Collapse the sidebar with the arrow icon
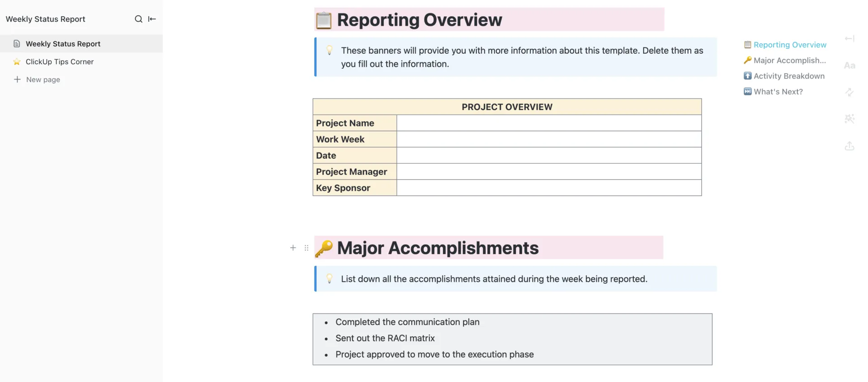The width and height of the screenshot is (868, 382). pyautogui.click(x=152, y=19)
